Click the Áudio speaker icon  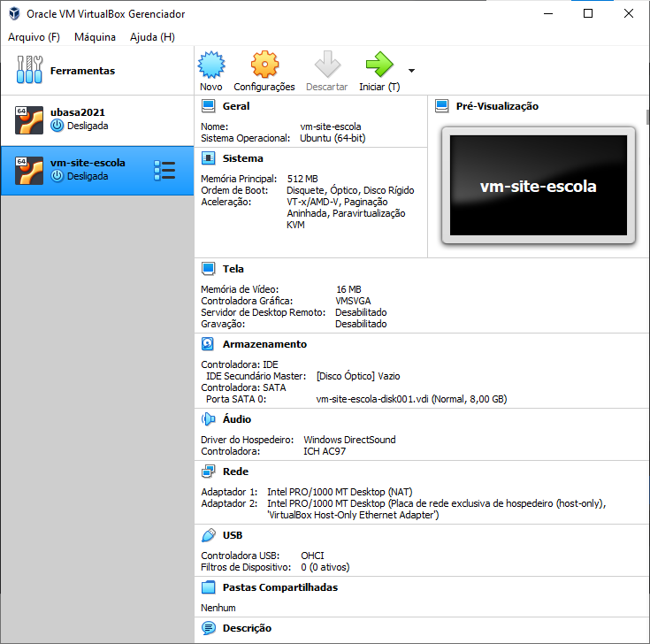click(209, 419)
